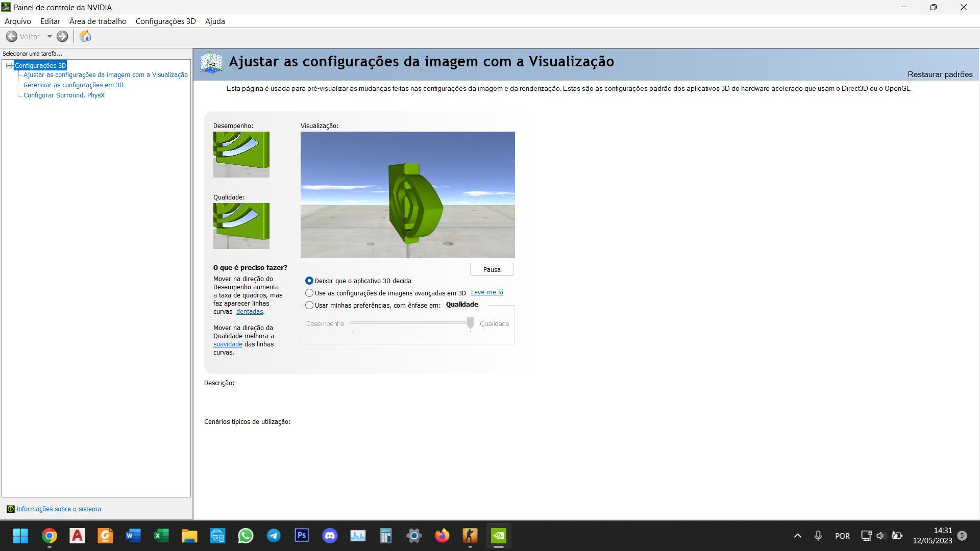This screenshot has height=551, width=980.
Task: Click the page header 3D settings icon
Action: [x=211, y=62]
